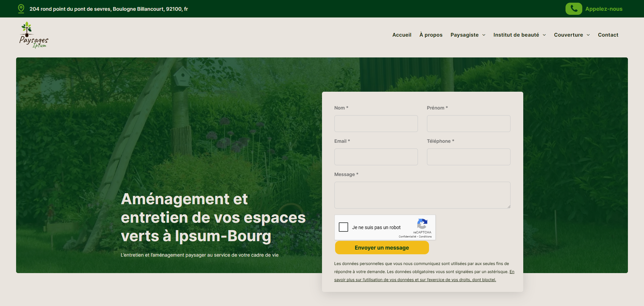This screenshot has height=306, width=644.
Task: Click inside the Message text area
Action: coord(422,195)
